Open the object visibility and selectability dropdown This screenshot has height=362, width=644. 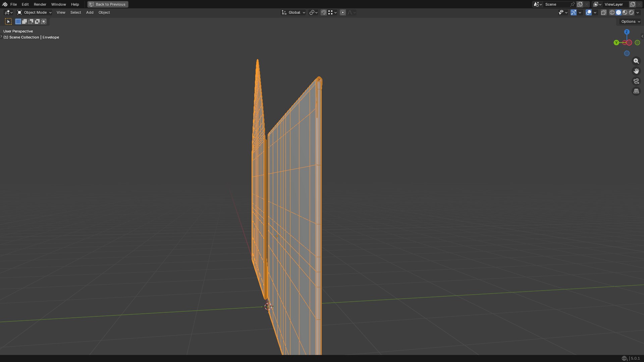click(x=563, y=12)
